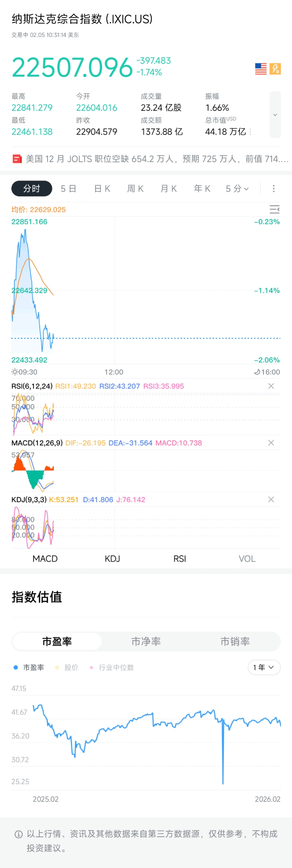Viewport: 292px width, 868px height.
Task: Close the RSI indicator panel
Action: (x=271, y=386)
